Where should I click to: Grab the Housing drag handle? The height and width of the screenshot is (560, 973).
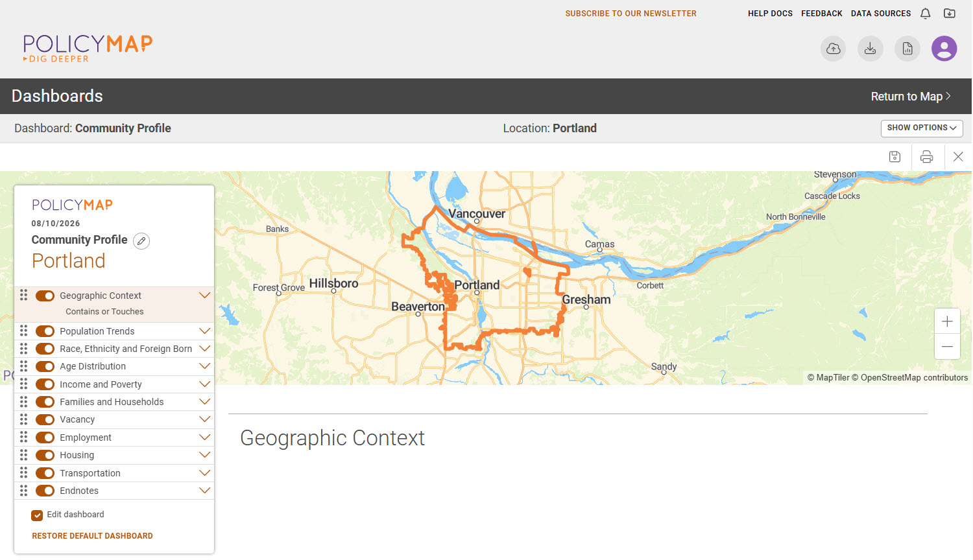tap(24, 455)
